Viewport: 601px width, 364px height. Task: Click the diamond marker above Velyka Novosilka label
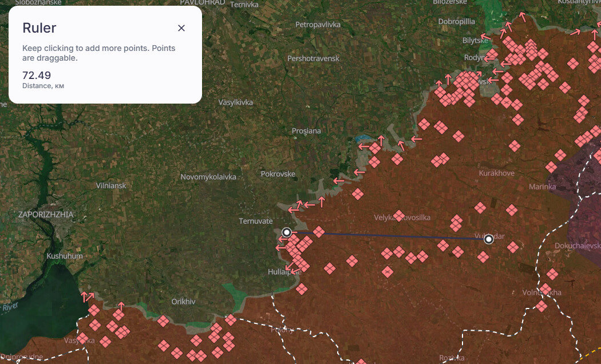click(399, 215)
